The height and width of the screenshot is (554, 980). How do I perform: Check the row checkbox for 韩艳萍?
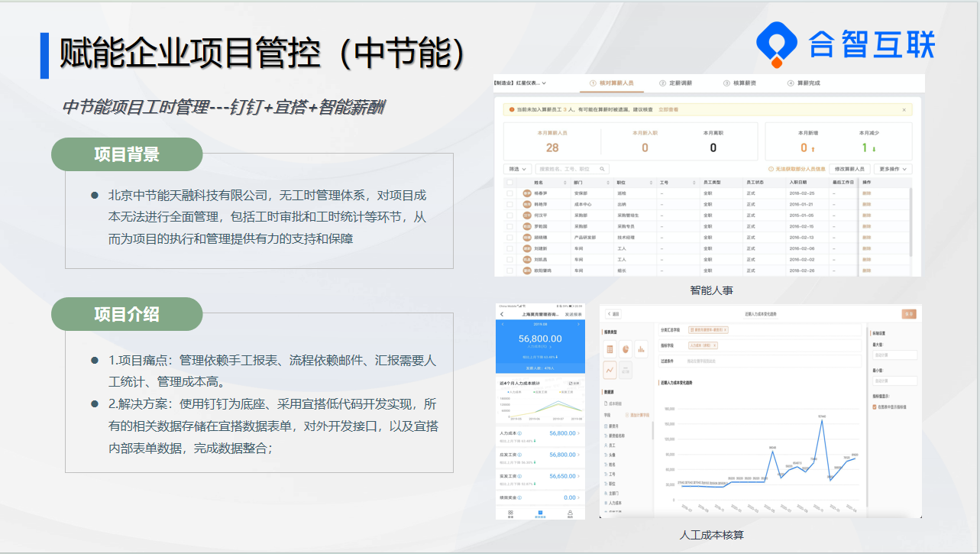coord(510,205)
